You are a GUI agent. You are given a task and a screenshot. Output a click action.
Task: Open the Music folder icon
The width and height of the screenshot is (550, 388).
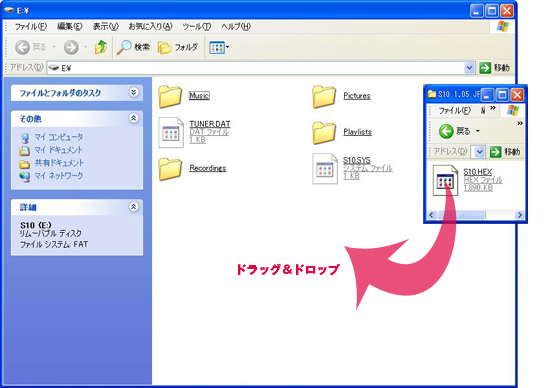(170, 96)
